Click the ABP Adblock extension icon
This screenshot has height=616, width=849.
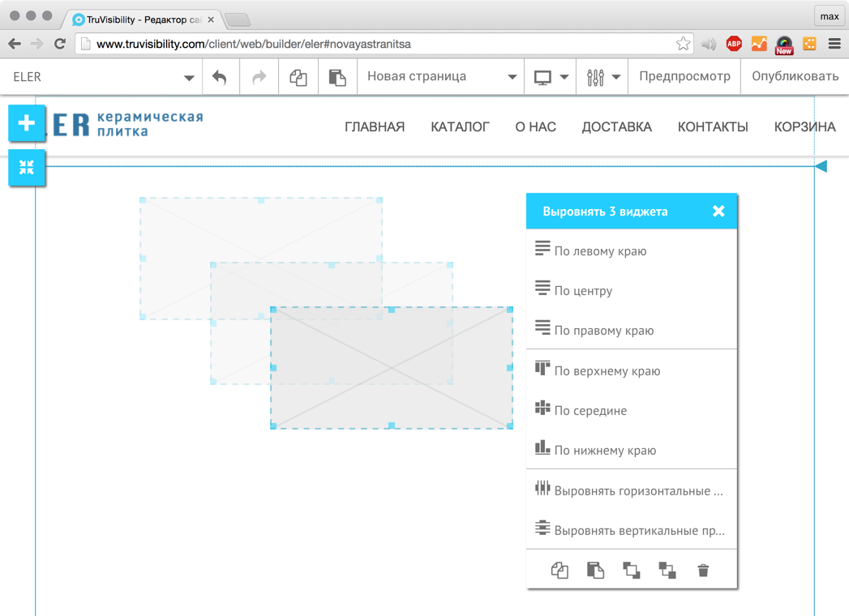pos(734,44)
